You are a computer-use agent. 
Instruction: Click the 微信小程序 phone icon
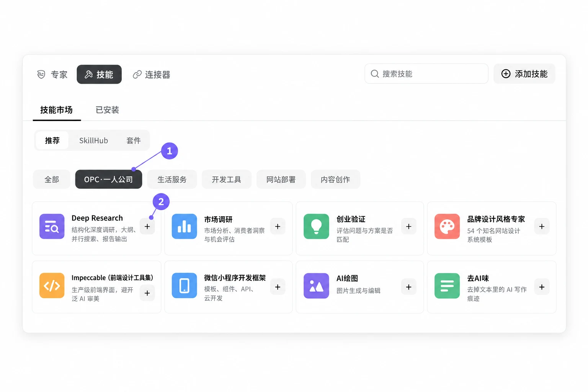click(184, 286)
